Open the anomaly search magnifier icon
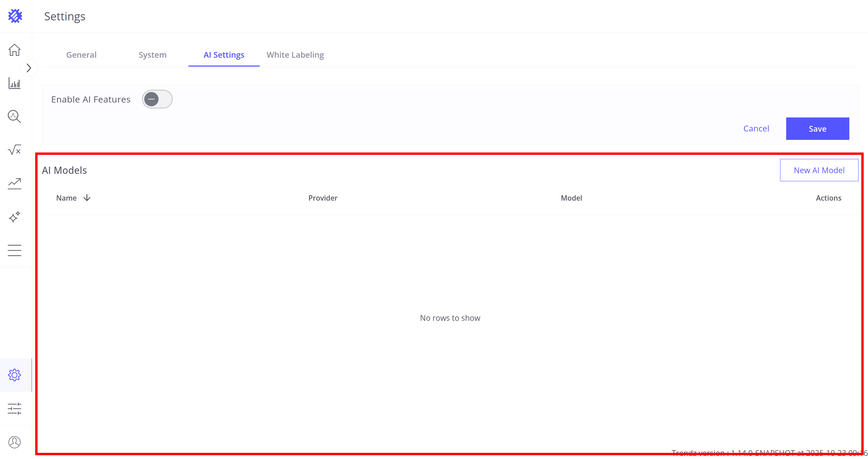Image resolution: width=868 pixels, height=459 pixels. coord(15,116)
